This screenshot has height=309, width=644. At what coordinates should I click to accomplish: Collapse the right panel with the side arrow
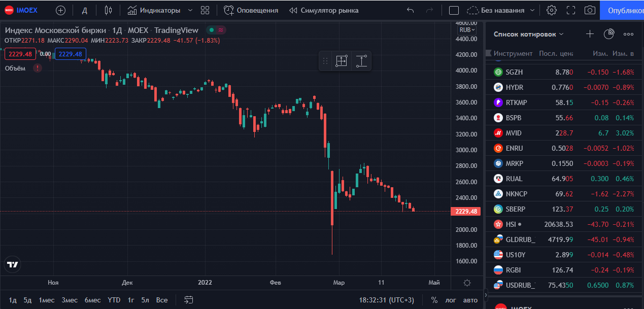click(486, 295)
